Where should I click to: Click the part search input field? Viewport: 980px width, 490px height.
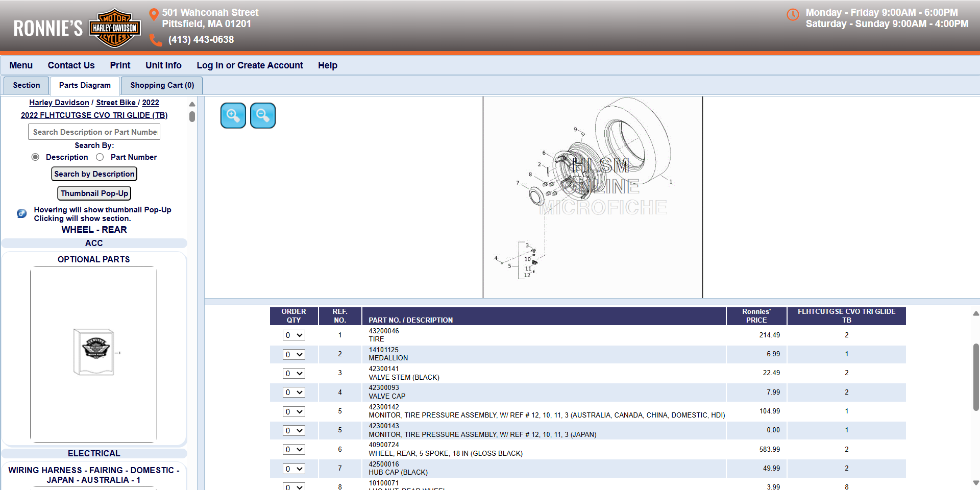click(94, 132)
